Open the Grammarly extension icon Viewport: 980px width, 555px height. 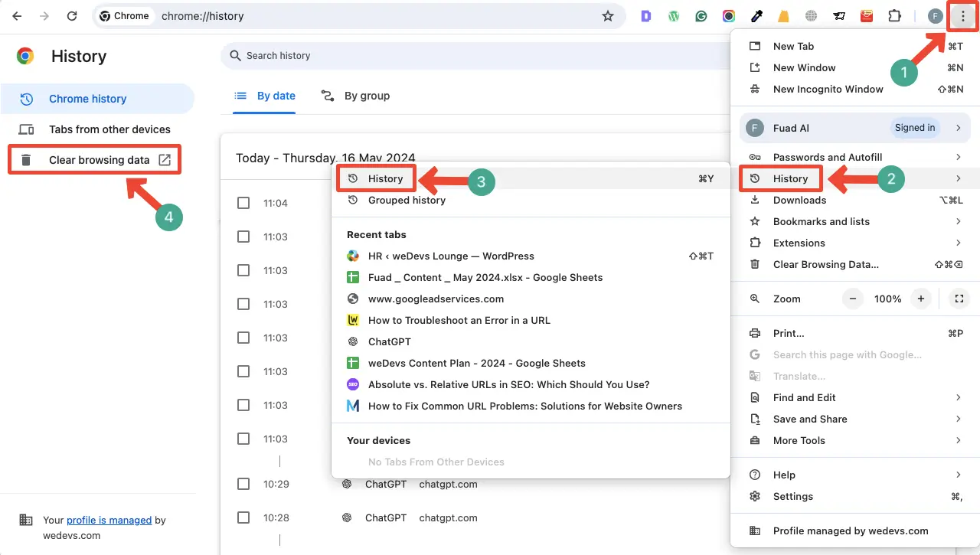pos(701,16)
